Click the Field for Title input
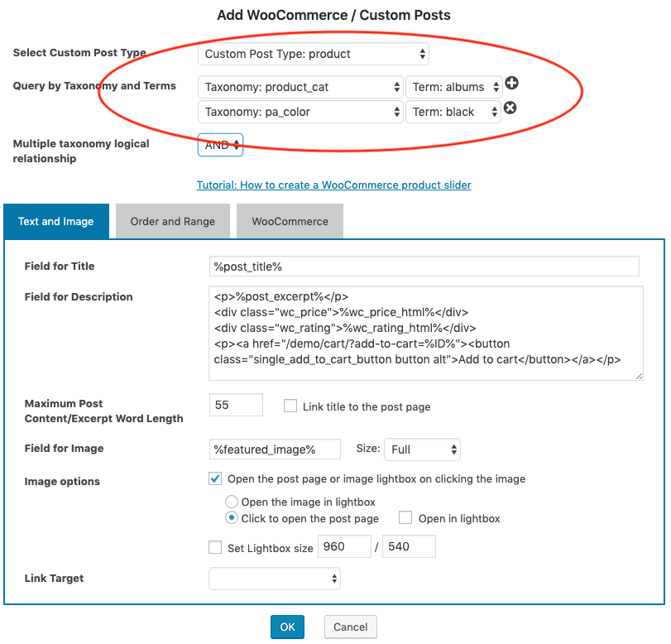Viewport: 671px width, 644px height. point(424,266)
